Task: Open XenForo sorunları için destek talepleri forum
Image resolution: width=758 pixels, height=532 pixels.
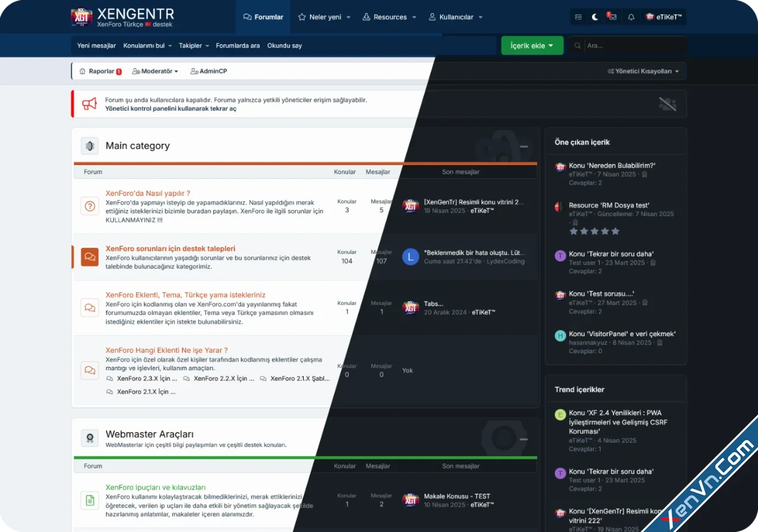Action: [x=171, y=249]
